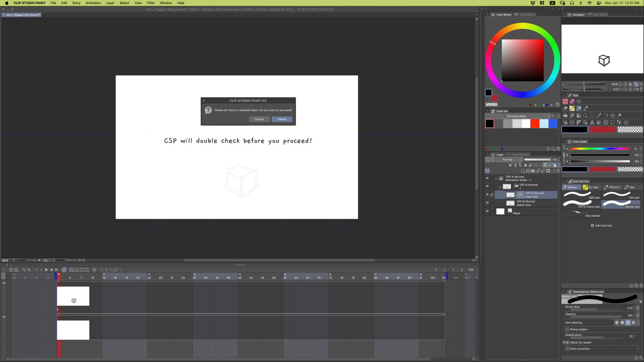The width and height of the screenshot is (644, 362).
Task: Click the Lock layer icon
Action: [526, 165]
